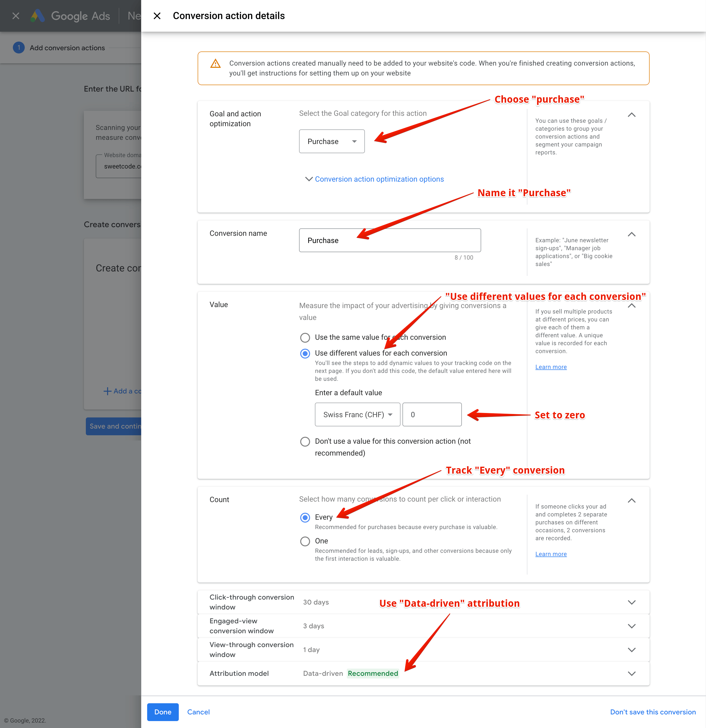Select 'Don't use a value for this conversion action'
The height and width of the screenshot is (728, 706).
[305, 442]
